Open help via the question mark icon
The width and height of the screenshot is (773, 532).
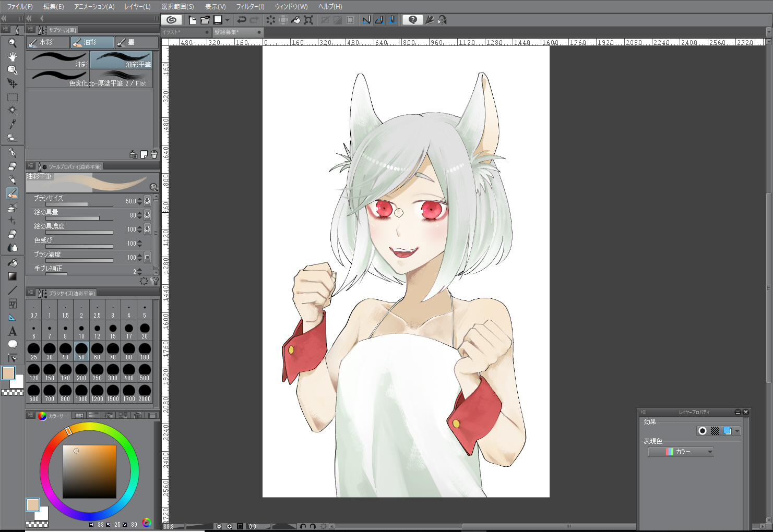point(412,20)
